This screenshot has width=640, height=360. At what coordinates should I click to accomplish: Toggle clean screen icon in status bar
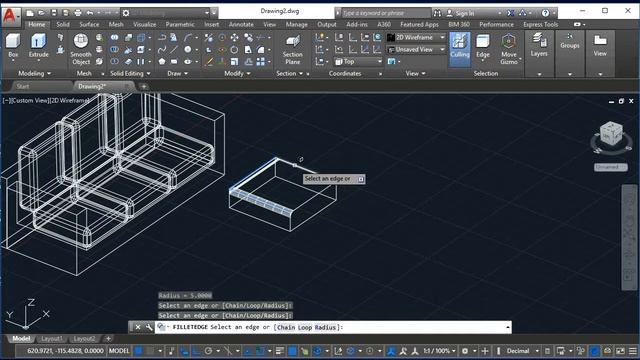point(620,351)
